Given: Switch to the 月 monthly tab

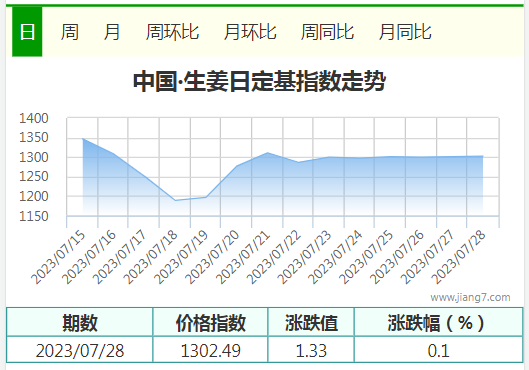Looking at the screenshot, I should [112, 32].
